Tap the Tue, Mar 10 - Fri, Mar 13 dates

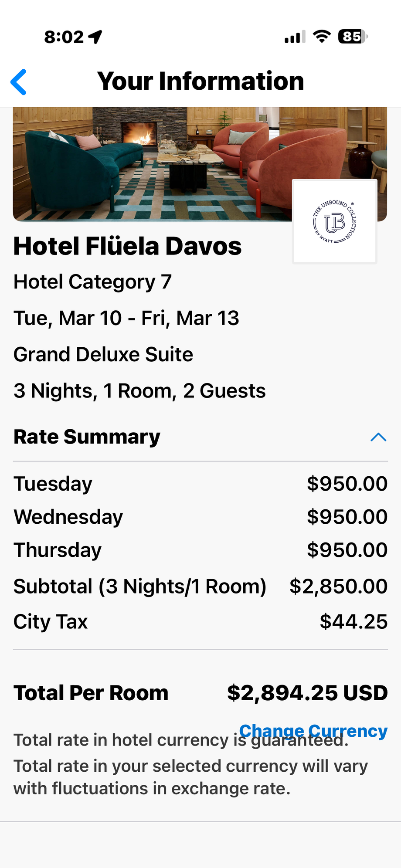click(126, 318)
